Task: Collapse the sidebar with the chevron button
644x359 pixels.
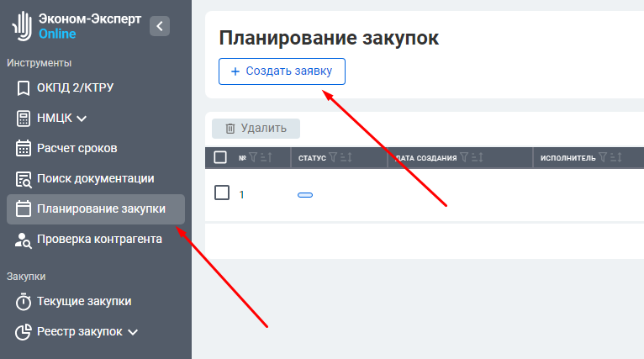Action: (160, 26)
